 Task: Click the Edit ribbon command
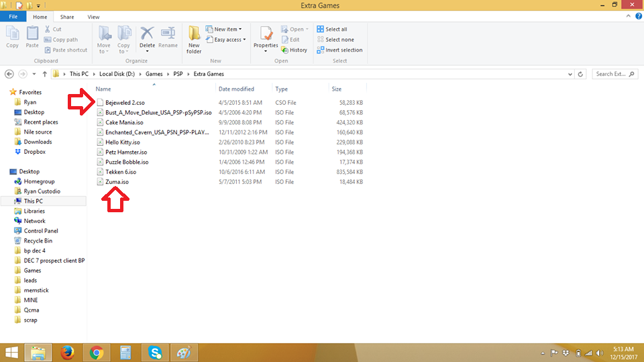(x=290, y=40)
